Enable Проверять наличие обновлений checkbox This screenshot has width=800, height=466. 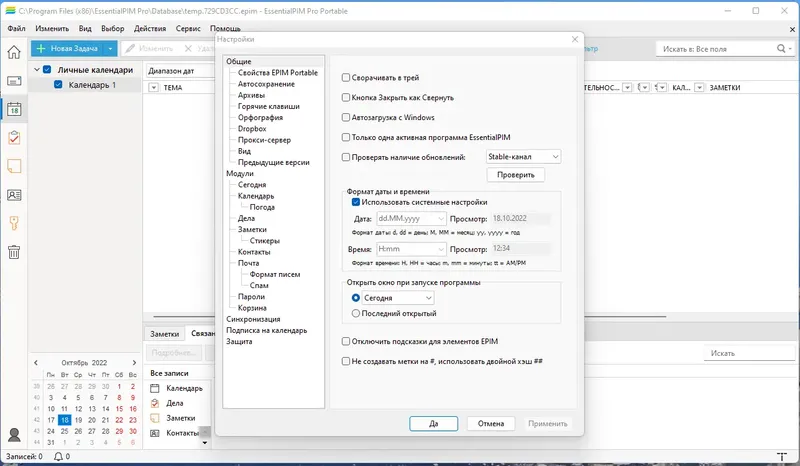click(x=346, y=157)
